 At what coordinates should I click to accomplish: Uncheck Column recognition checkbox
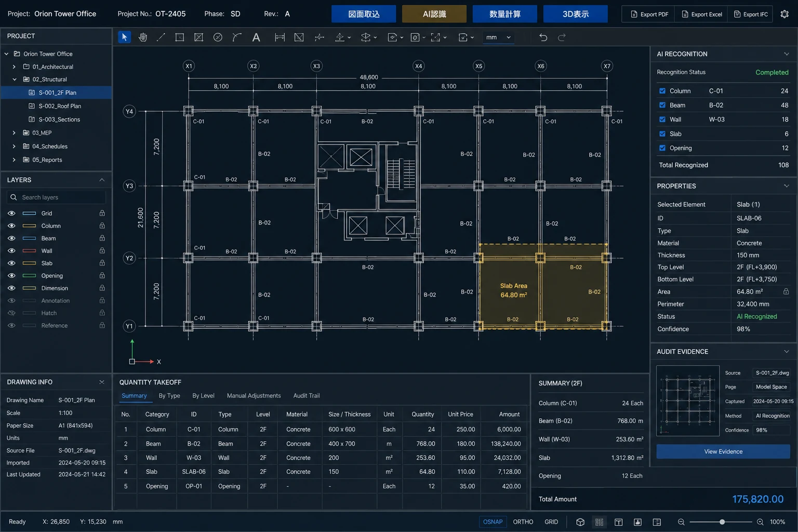click(x=662, y=90)
